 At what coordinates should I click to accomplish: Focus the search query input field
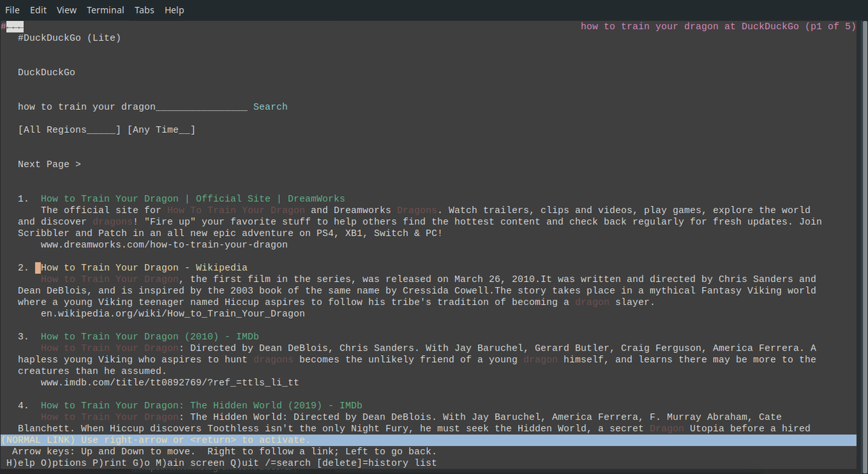click(x=133, y=106)
